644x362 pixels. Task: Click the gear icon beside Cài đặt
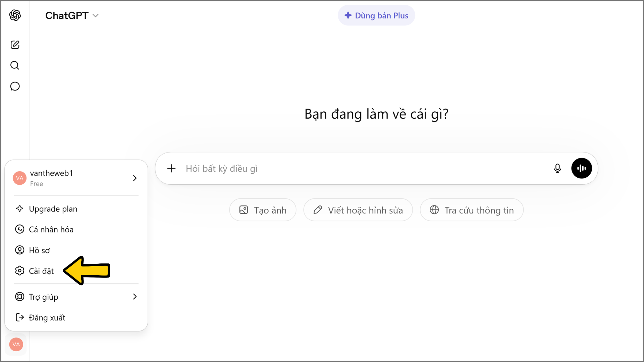pyautogui.click(x=20, y=271)
